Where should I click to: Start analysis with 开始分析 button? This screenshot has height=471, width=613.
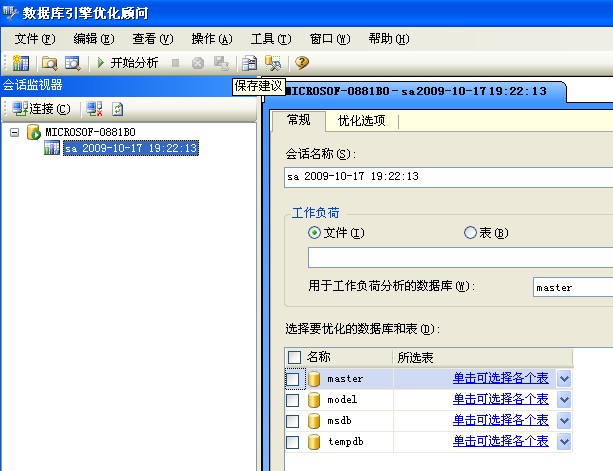point(127,63)
